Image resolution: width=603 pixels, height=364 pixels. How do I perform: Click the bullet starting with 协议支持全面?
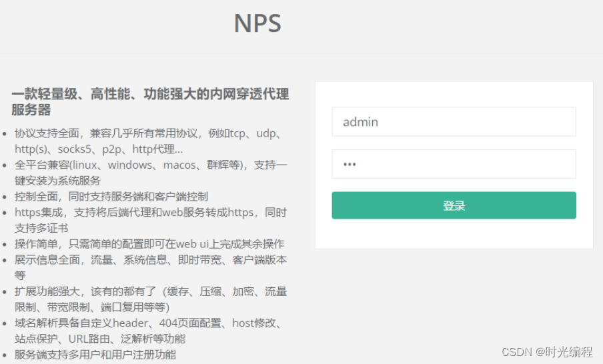pos(150,141)
